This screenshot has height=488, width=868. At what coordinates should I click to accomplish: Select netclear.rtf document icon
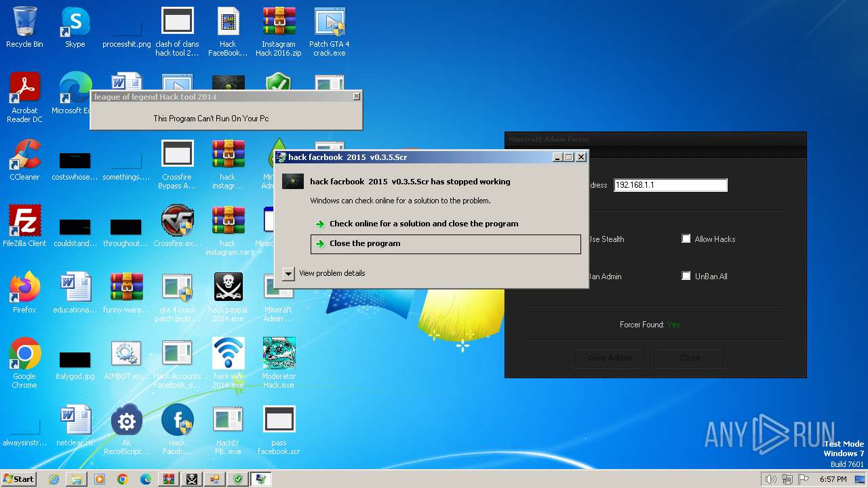(75, 426)
